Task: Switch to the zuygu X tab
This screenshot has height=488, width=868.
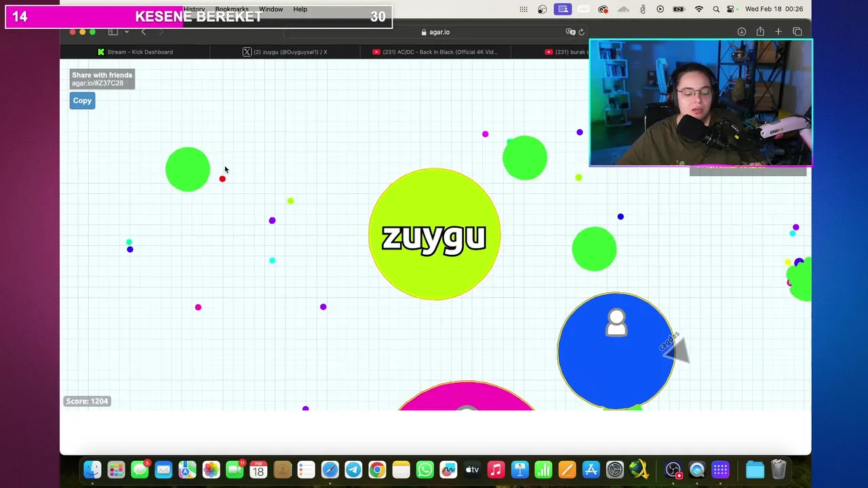Action: 285,52
